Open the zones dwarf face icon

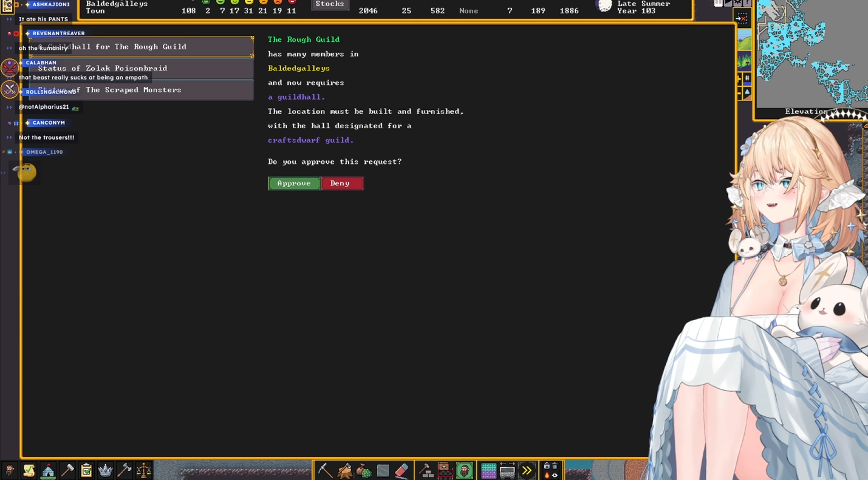click(x=465, y=470)
